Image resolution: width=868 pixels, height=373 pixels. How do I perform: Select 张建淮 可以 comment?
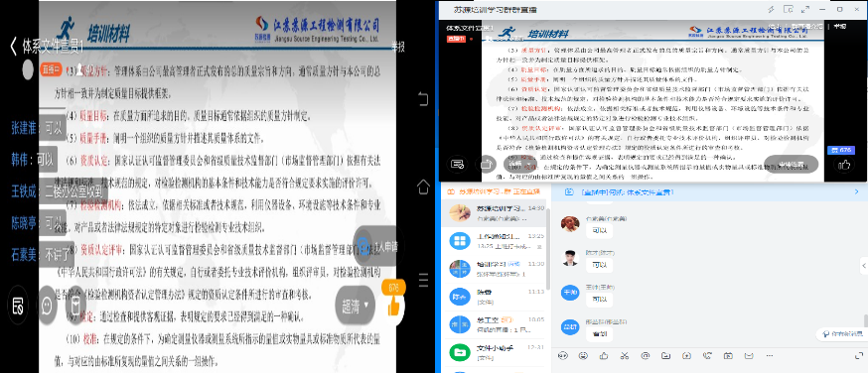38,129
